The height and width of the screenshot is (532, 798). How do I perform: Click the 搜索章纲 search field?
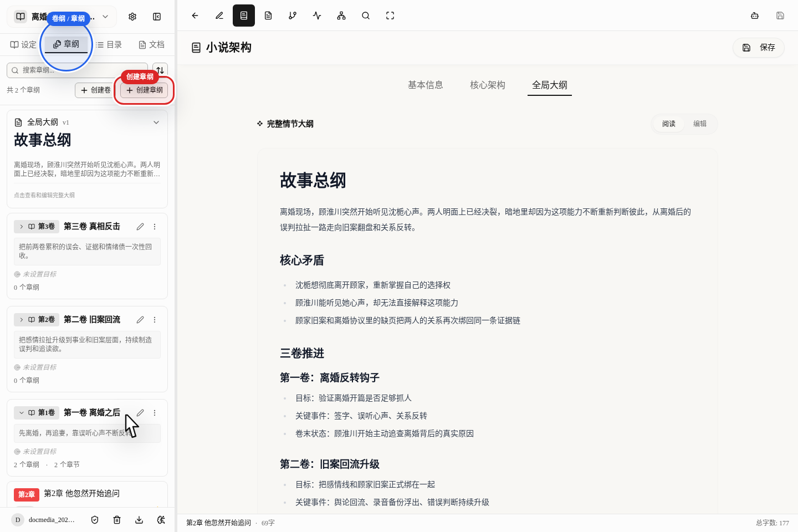click(77, 70)
